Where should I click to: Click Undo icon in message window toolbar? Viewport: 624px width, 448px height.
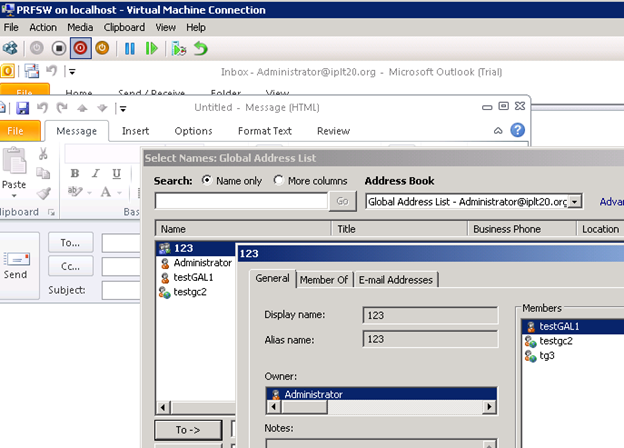point(42,108)
